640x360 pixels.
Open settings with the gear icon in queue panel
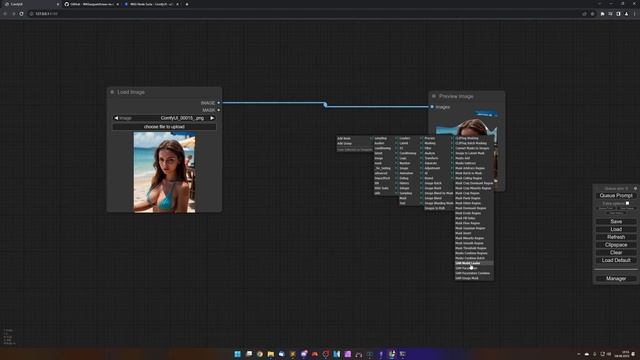pos(635,189)
